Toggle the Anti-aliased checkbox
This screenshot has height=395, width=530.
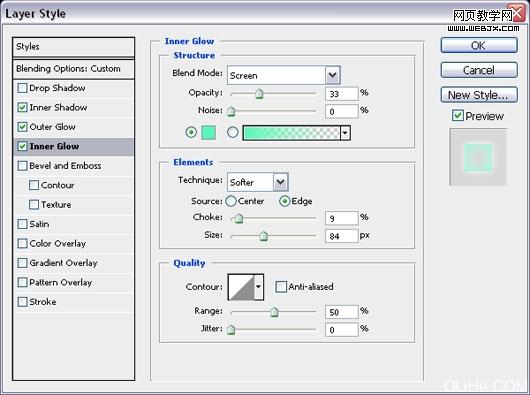pyautogui.click(x=281, y=287)
